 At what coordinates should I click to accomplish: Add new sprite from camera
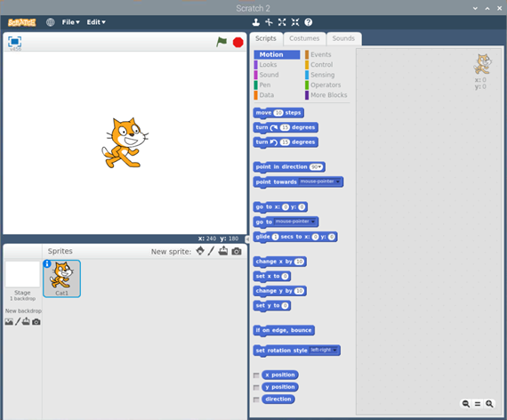[x=237, y=251]
